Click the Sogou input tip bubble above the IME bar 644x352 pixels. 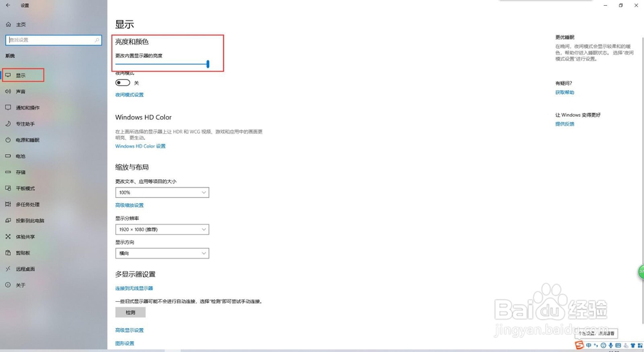(596, 333)
